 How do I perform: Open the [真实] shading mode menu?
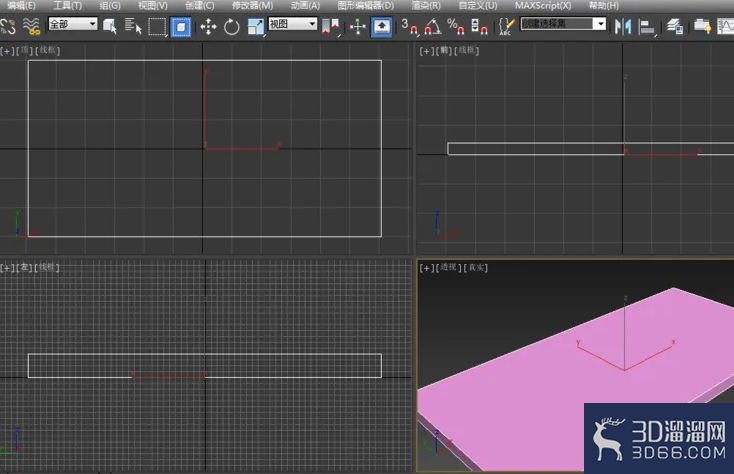pyautogui.click(x=476, y=267)
